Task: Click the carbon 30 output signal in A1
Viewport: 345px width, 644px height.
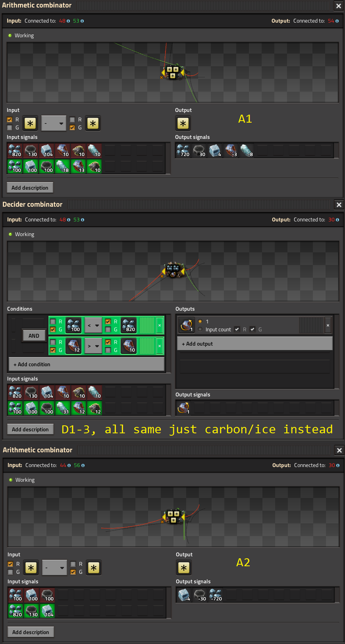Action: click(x=199, y=151)
